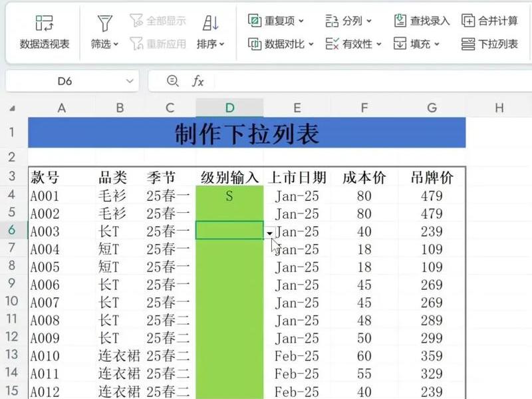
Task: Click the select-all corner triangle
Action: [x=12, y=108]
